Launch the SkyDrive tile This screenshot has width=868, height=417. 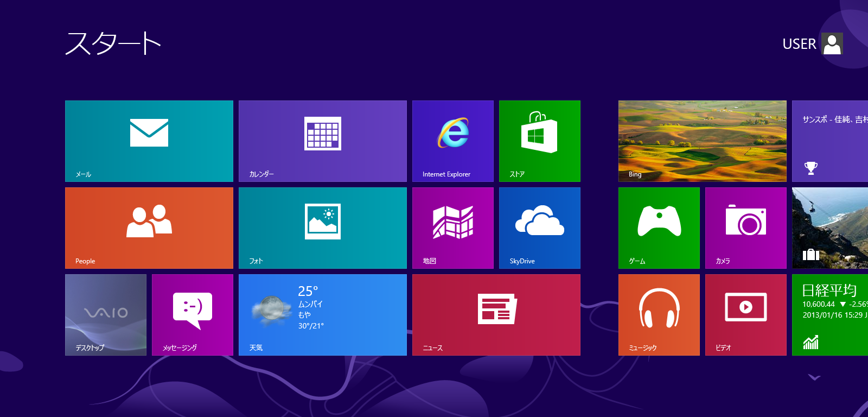540,228
